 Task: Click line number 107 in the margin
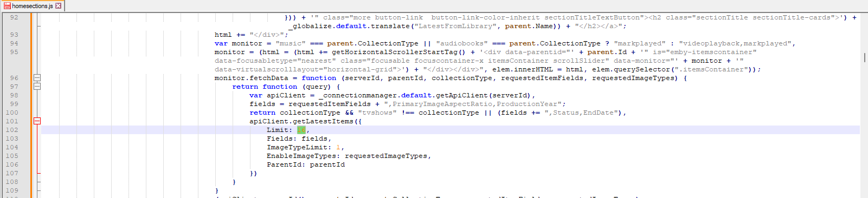click(x=12, y=173)
